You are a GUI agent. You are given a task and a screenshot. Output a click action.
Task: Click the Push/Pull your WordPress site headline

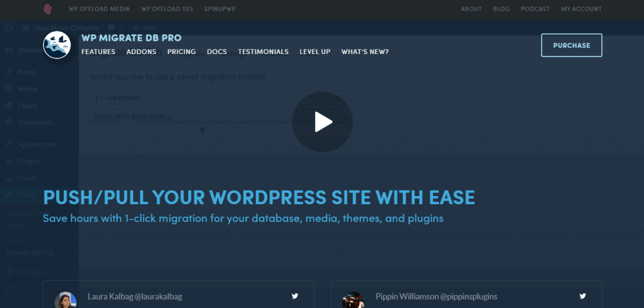click(259, 197)
